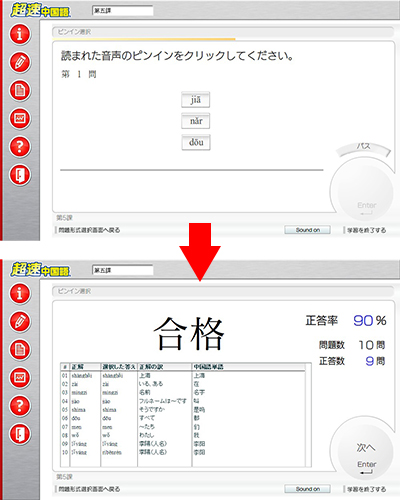Skip the question with the パス button
The width and height of the screenshot is (400, 500).
[363, 148]
